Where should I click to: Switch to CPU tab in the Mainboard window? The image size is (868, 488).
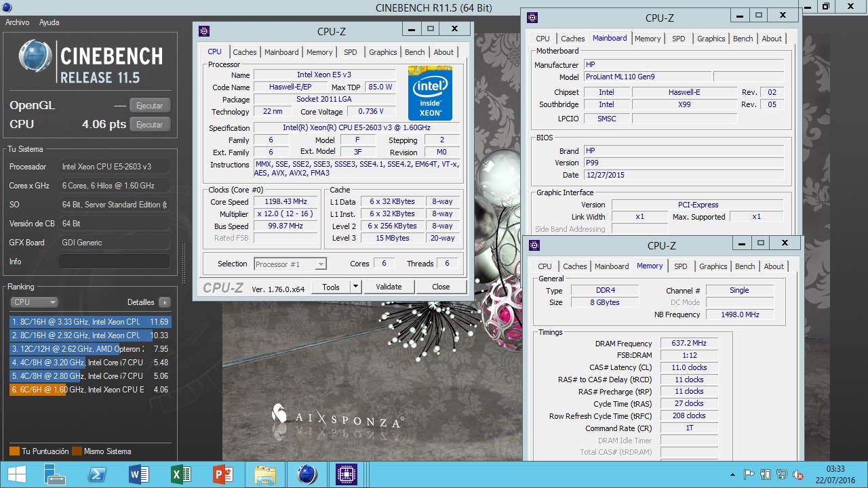tap(543, 39)
